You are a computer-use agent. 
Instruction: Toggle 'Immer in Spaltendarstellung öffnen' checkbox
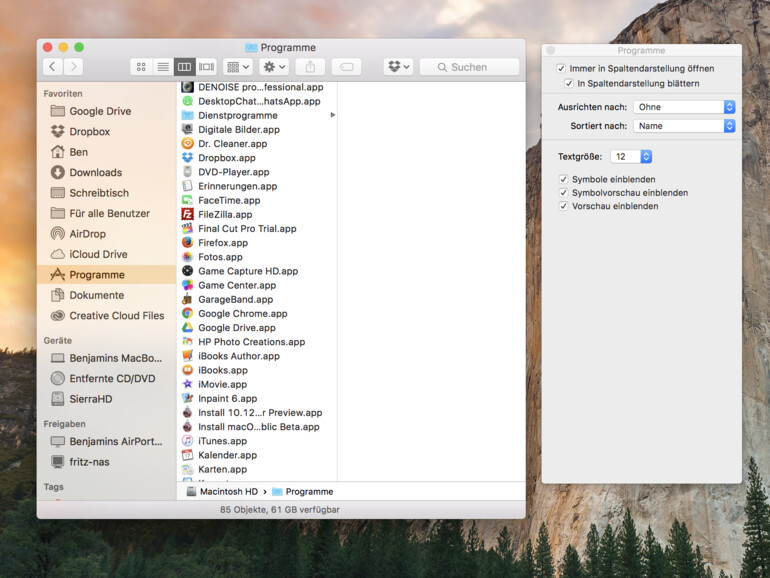[561, 68]
